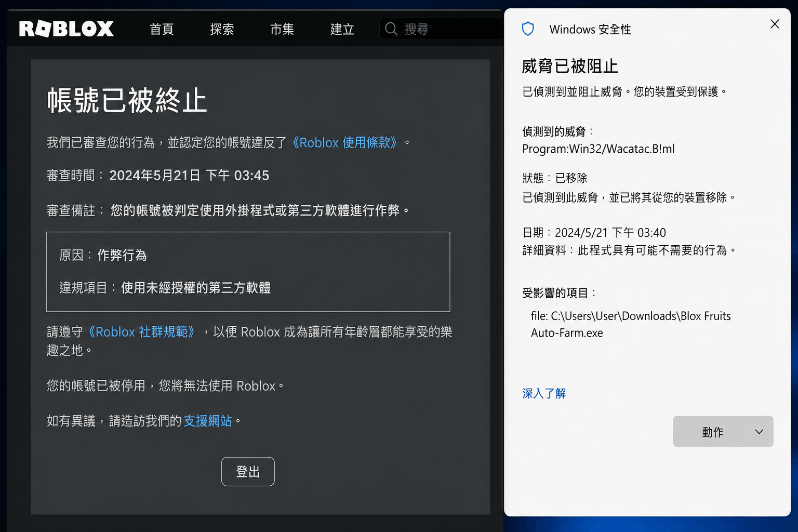Select the Blox Fruits Auto-Farm.exe file path

click(631, 324)
